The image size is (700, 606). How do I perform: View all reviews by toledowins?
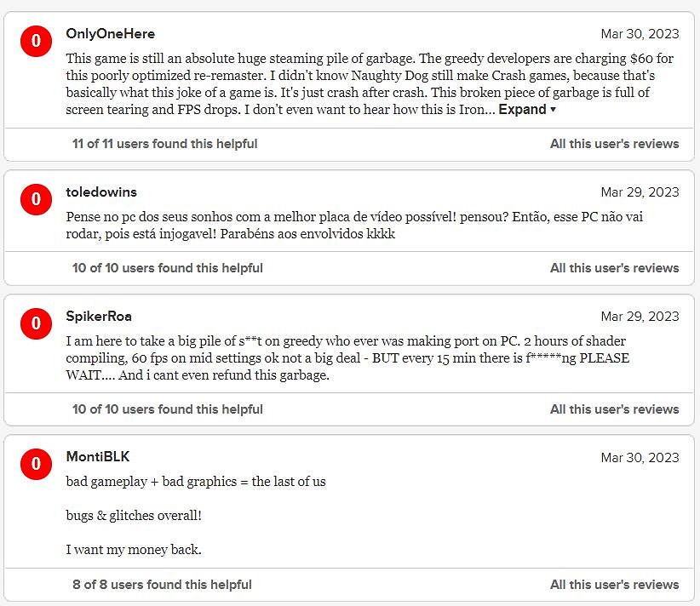(x=614, y=268)
